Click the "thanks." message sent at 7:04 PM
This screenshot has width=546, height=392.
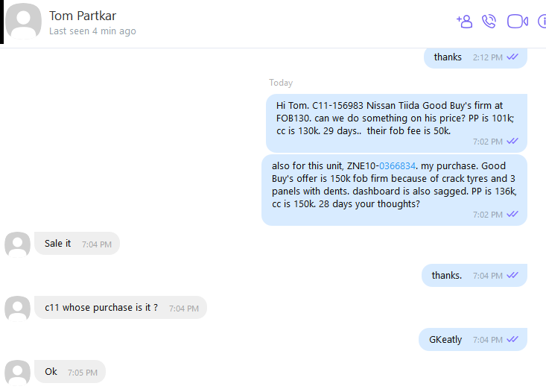pos(474,275)
